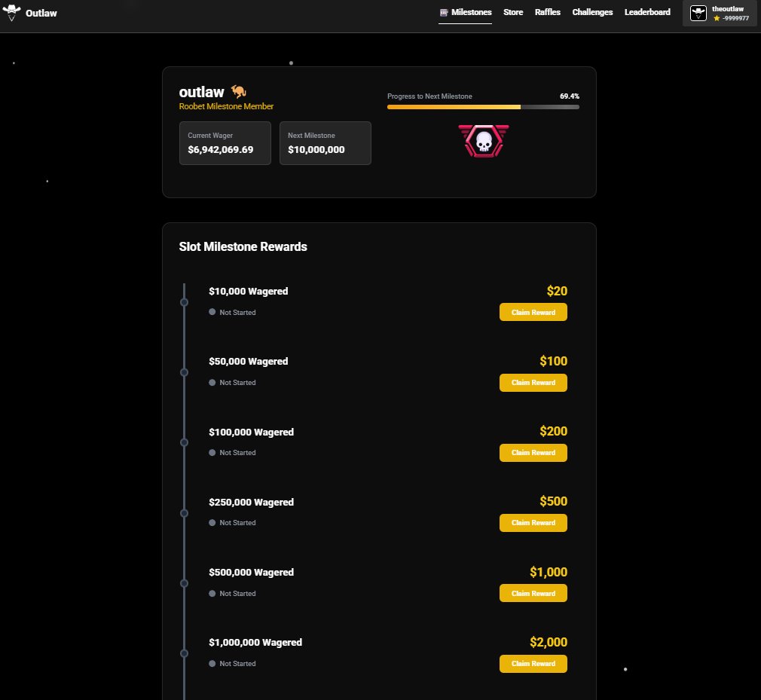Click the progress to next milestone bar

[x=483, y=107]
